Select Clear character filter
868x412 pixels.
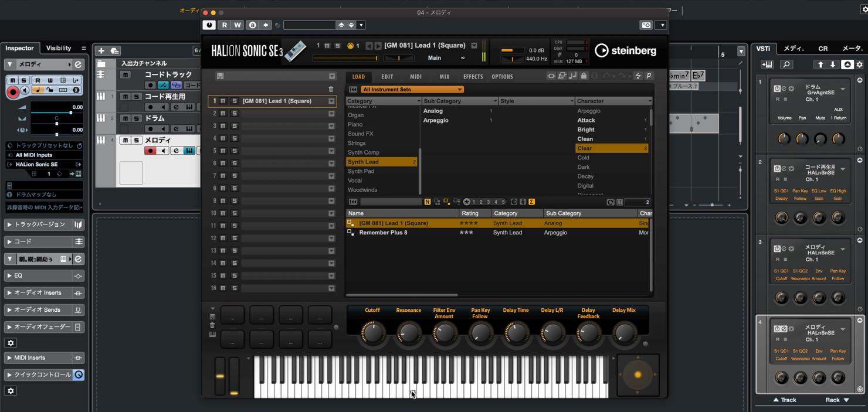tap(612, 148)
